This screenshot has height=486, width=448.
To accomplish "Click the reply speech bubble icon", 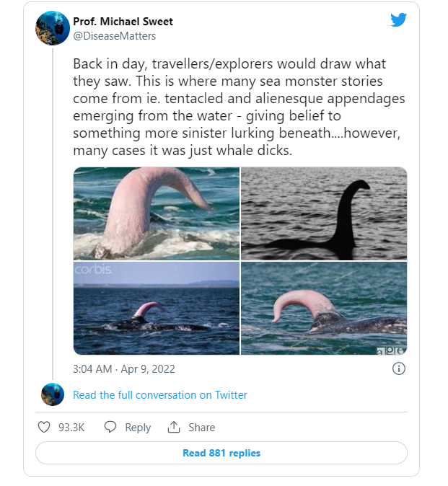I will click(x=110, y=427).
